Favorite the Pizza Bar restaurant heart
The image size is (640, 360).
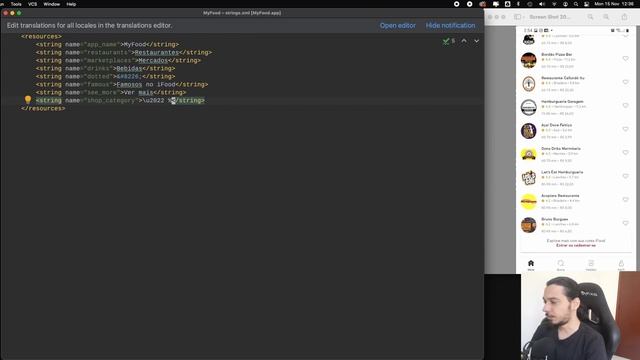click(x=625, y=59)
